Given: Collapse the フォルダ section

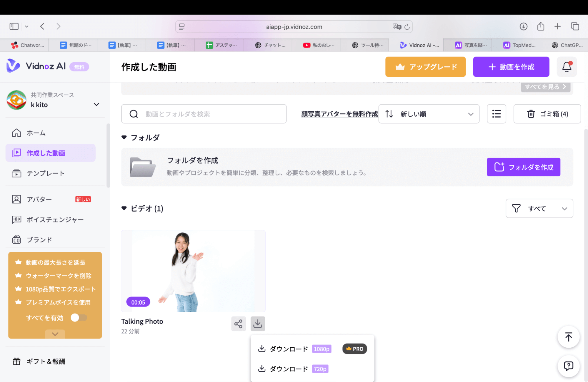Looking at the screenshot, I should [x=124, y=137].
